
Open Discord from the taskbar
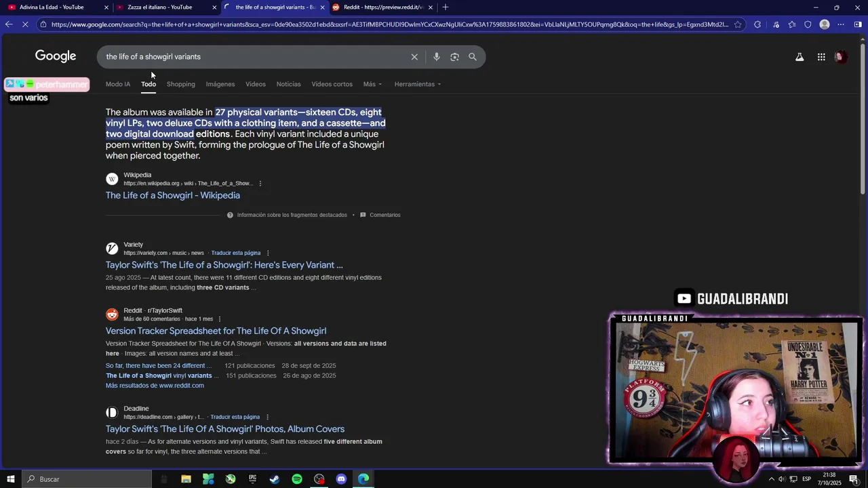[x=341, y=479]
